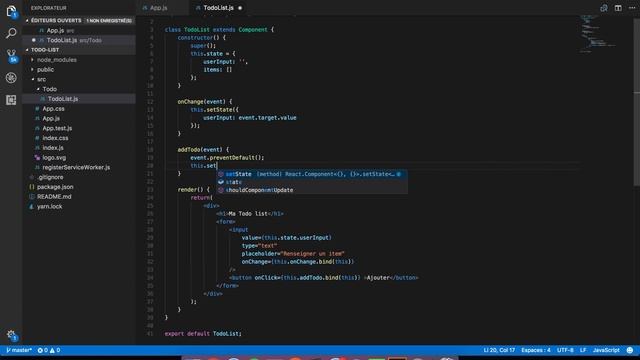
Task: Open .gitignore in the file tree
Action: tap(79, 177)
